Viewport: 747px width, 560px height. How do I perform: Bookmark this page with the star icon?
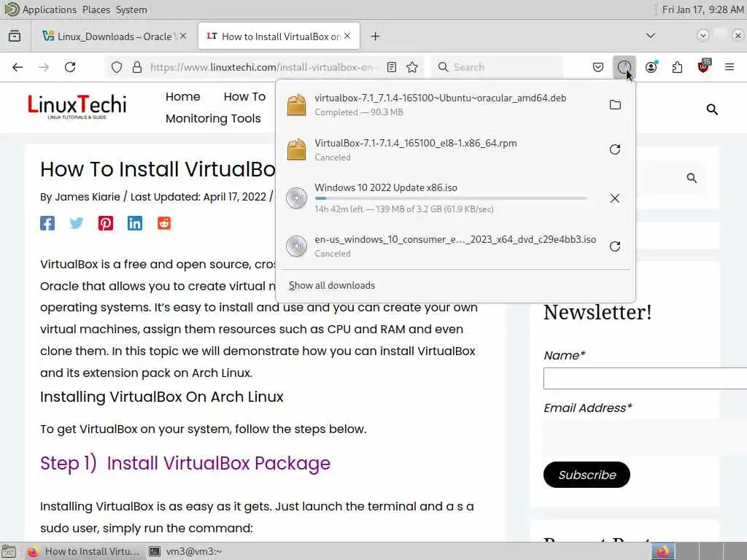[412, 67]
